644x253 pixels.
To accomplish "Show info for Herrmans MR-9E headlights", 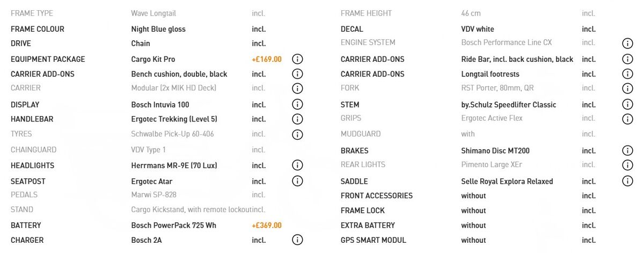I will [x=297, y=165].
